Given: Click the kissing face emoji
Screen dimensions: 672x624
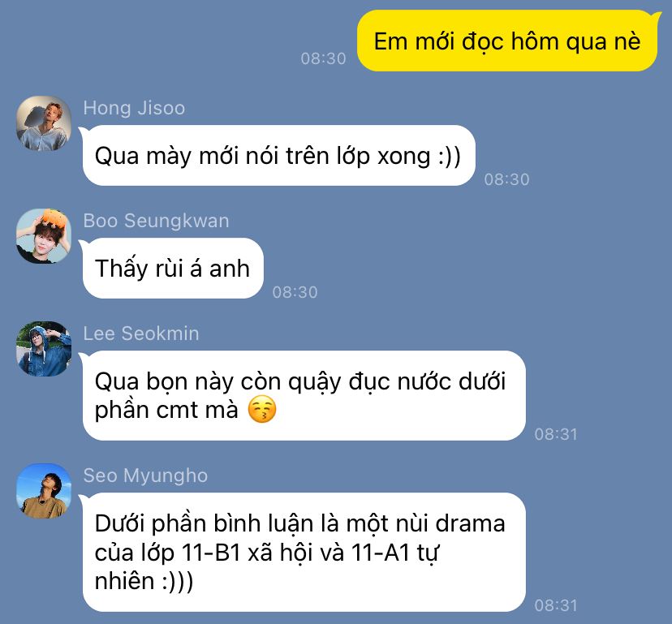Looking at the screenshot, I should (262, 410).
